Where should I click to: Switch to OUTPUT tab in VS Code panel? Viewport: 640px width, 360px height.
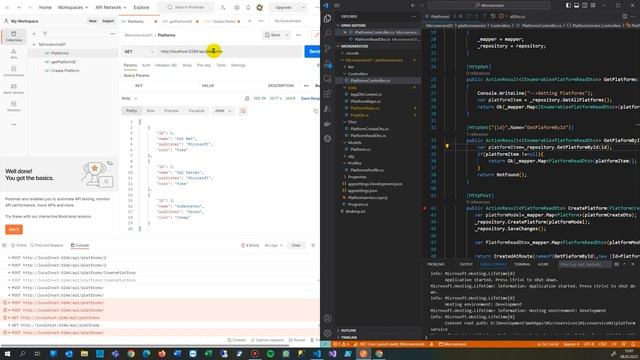coord(466,264)
